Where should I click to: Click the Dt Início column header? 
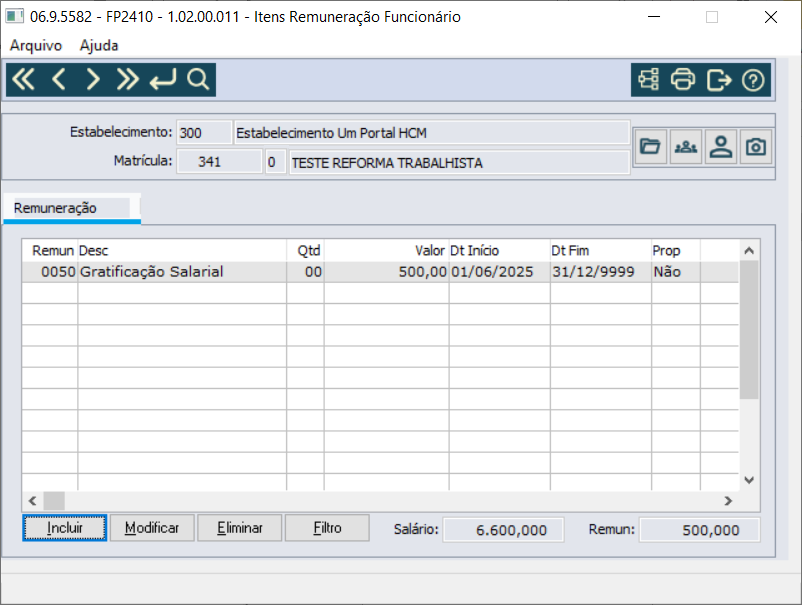click(499, 251)
